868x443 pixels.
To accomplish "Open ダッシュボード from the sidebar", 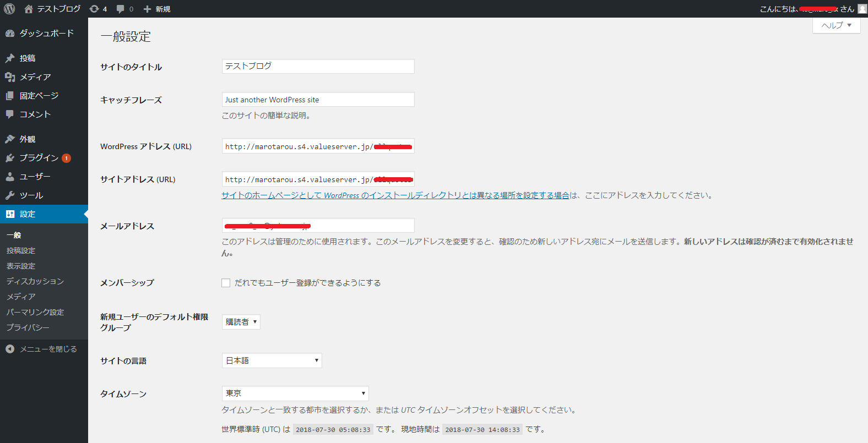I will tap(46, 34).
